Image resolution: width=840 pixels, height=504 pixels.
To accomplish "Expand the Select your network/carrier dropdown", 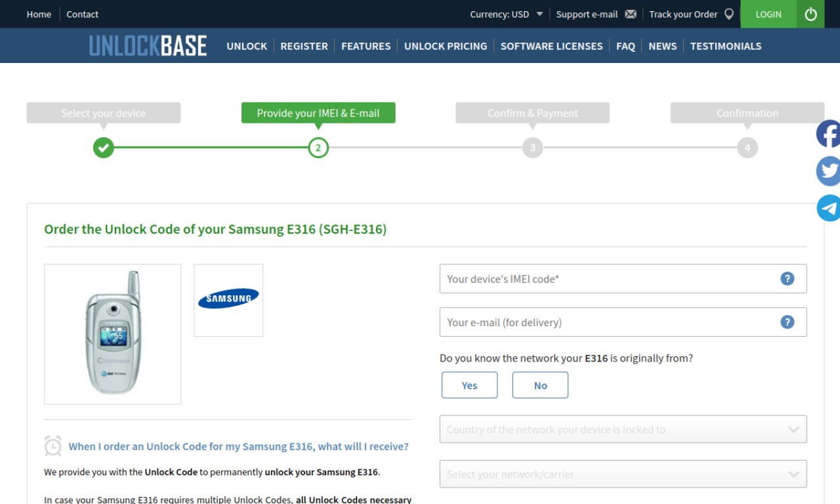I will (623, 474).
